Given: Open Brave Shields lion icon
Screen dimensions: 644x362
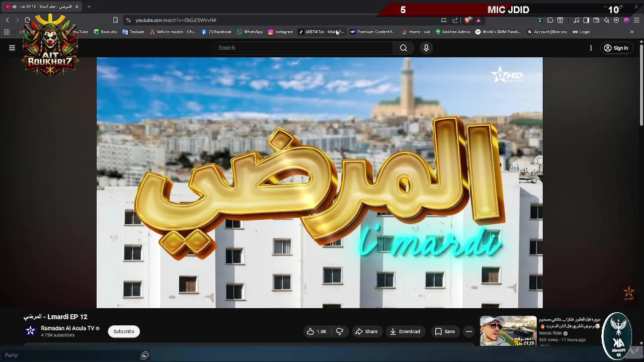Looking at the screenshot, I should (x=468, y=20).
